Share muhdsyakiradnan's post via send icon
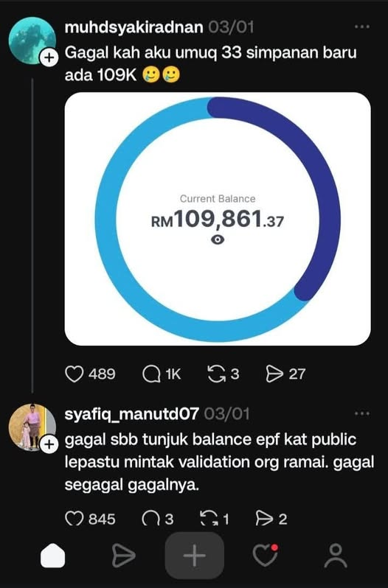This screenshot has height=588, width=388. pyautogui.click(x=274, y=374)
